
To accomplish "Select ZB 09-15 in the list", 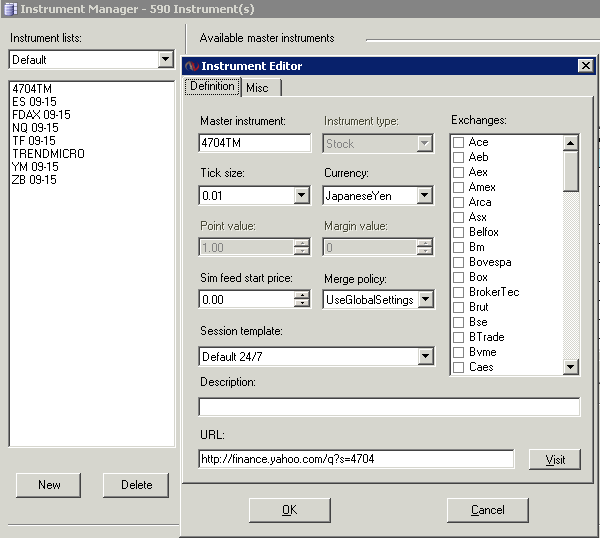I will (x=34, y=180).
